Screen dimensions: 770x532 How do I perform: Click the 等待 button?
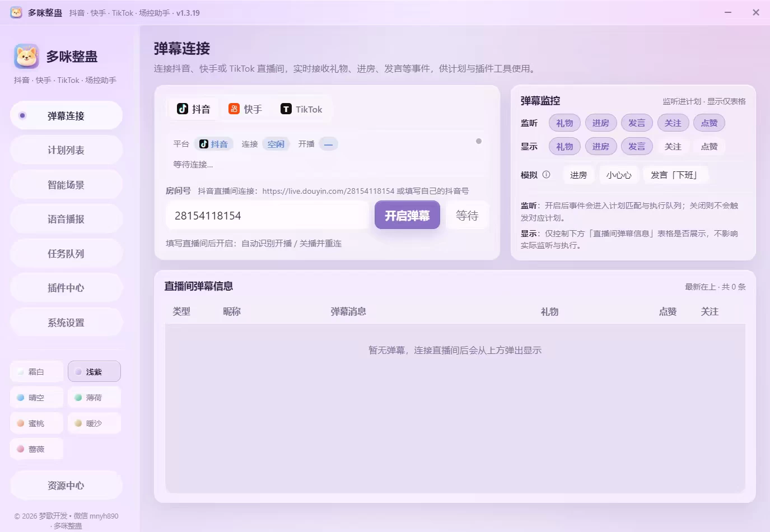(467, 216)
